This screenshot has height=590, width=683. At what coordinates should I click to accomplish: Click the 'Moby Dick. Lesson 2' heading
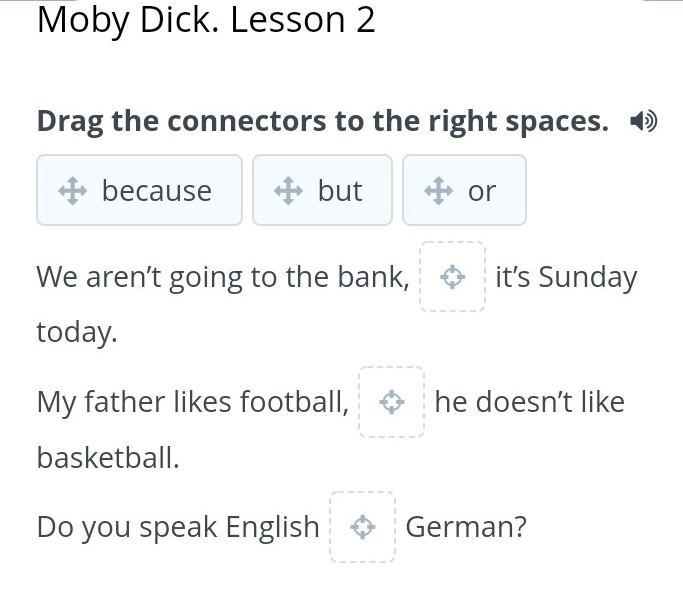[x=206, y=20]
